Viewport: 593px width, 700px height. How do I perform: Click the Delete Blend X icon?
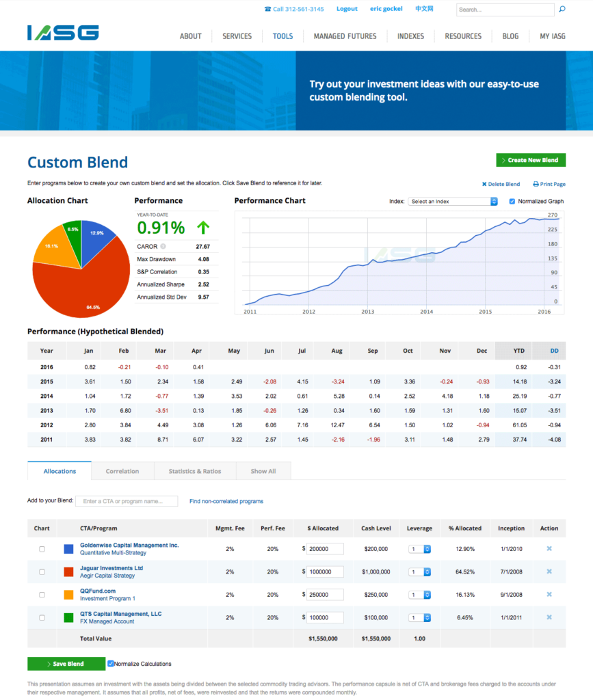tap(484, 184)
